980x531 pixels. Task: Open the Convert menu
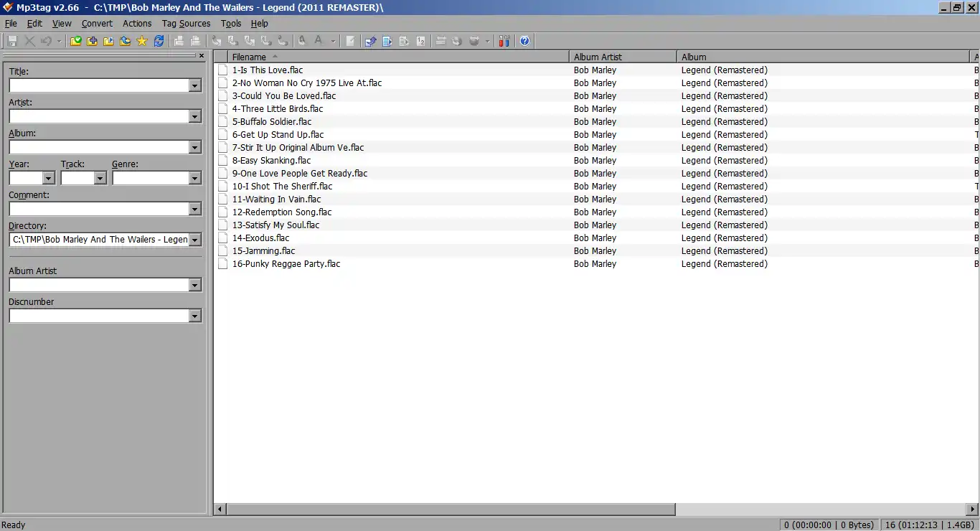(x=97, y=23)
